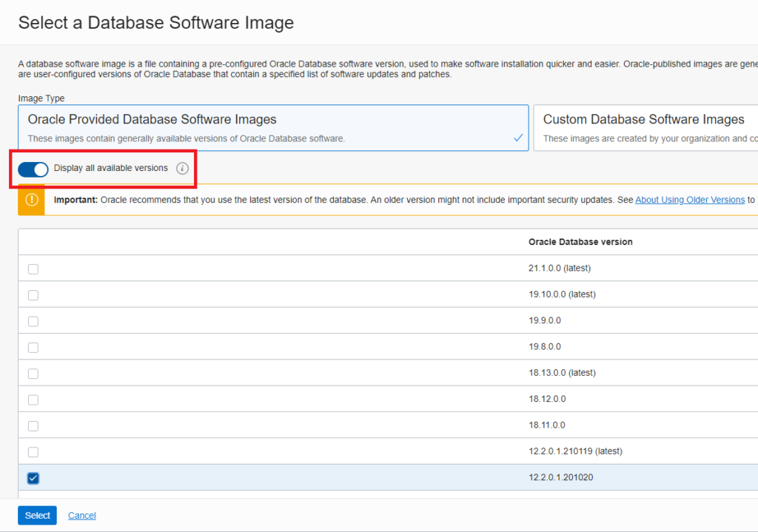Check the box for version 18.12.0.0
Image resolution: width=758 pixels, height=532 pixels.
pos(33,400)
